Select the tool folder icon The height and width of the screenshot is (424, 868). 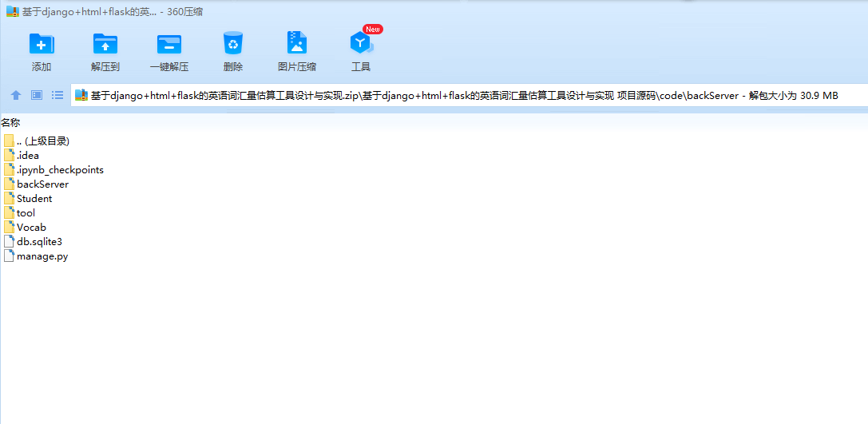(9, 212)
